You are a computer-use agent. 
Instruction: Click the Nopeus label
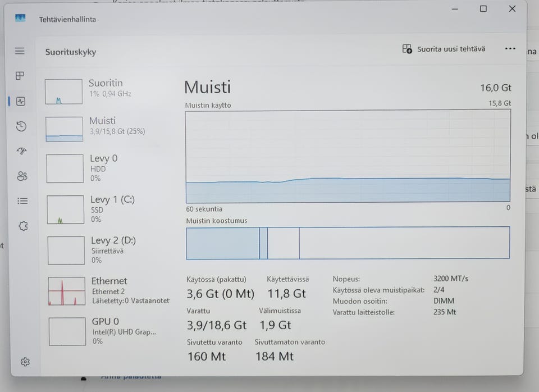346,279
